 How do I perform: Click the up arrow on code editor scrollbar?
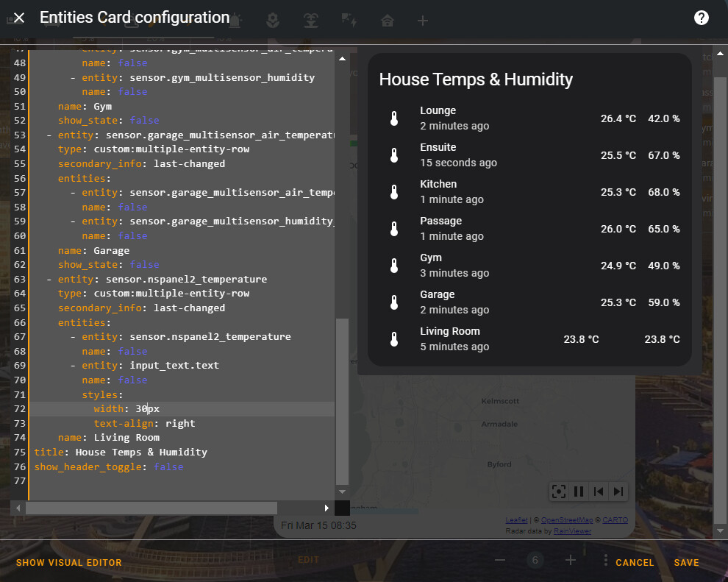click(x=342, y=57)
